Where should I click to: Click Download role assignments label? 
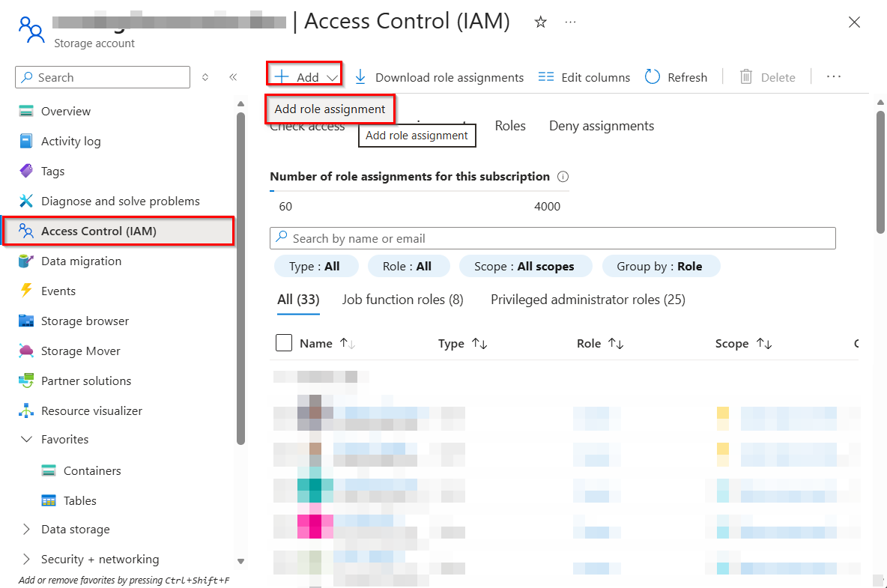point(449,77)
